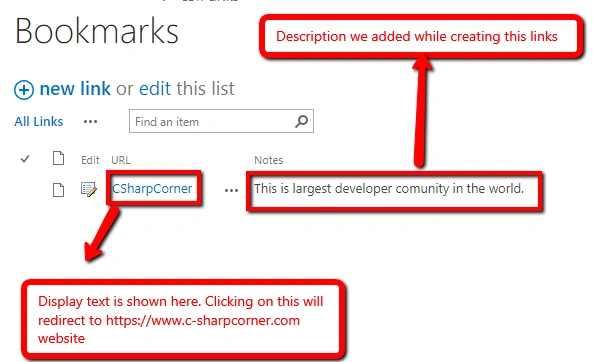Open the ellipsis menu for CSharpCorner row

click(231, 190)
